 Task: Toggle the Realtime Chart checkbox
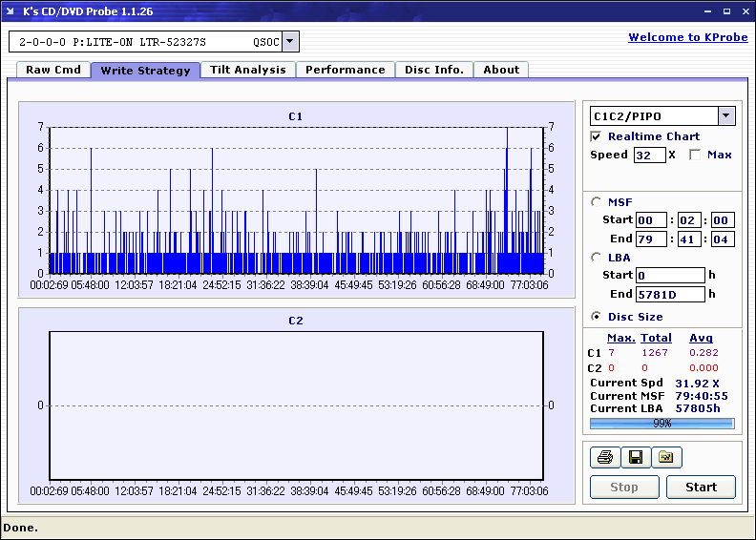[x=597, y=136]
